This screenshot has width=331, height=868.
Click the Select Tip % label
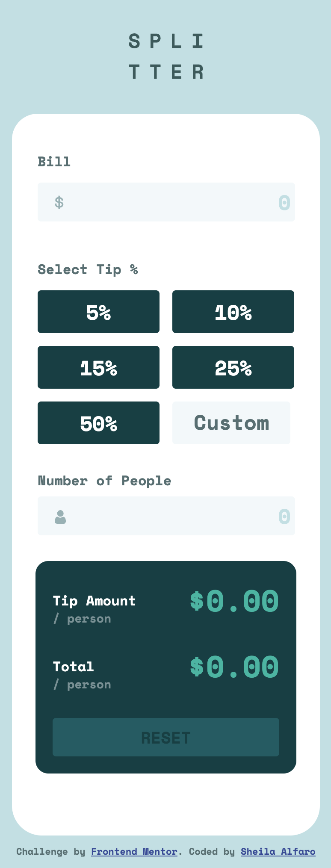(88, 269)
